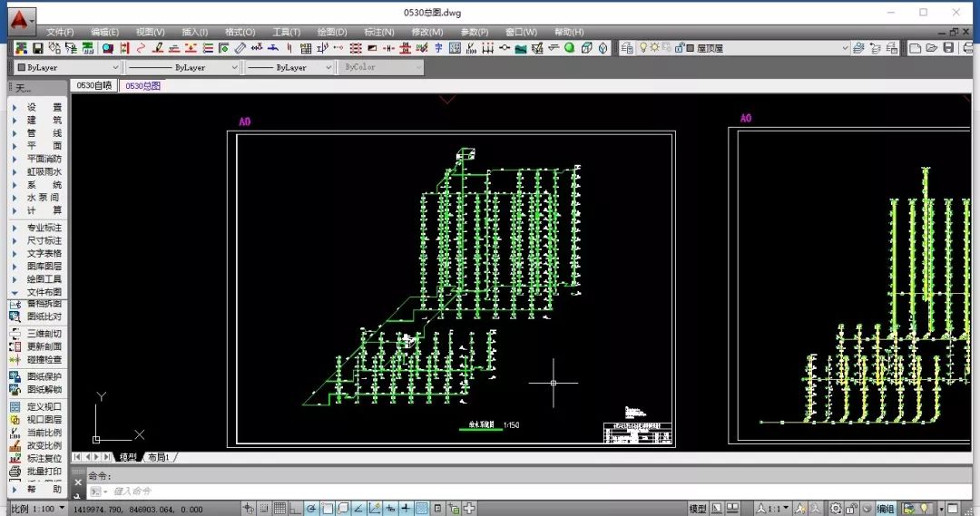Click the 标注复位 annotation reset tool
Image resolution: width=980 pixels, height=516 pixels.
(x=35, y=459)
